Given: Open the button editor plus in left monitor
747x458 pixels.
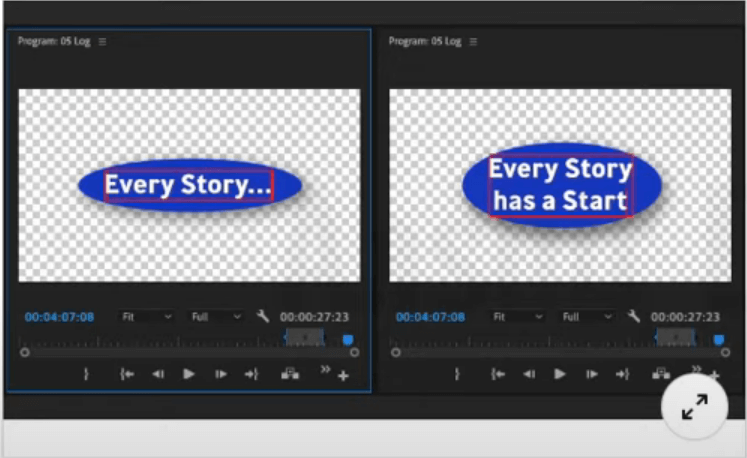Looking at the screenshot, I should coord(343,376).
